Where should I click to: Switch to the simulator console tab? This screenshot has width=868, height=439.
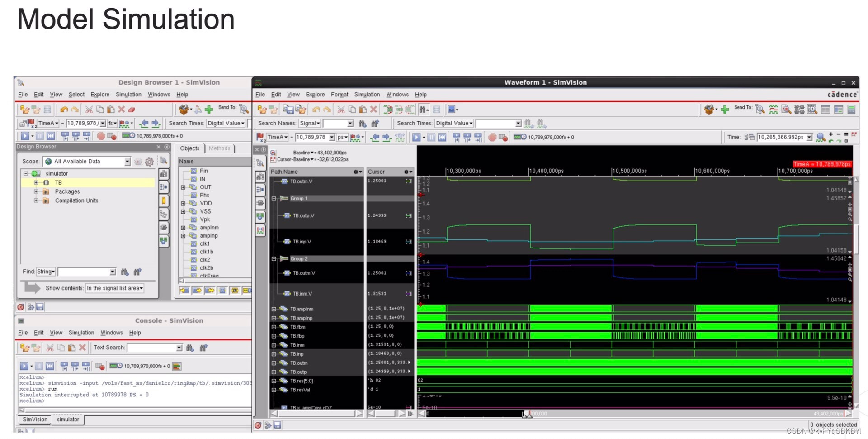click(x=68, y=420)
